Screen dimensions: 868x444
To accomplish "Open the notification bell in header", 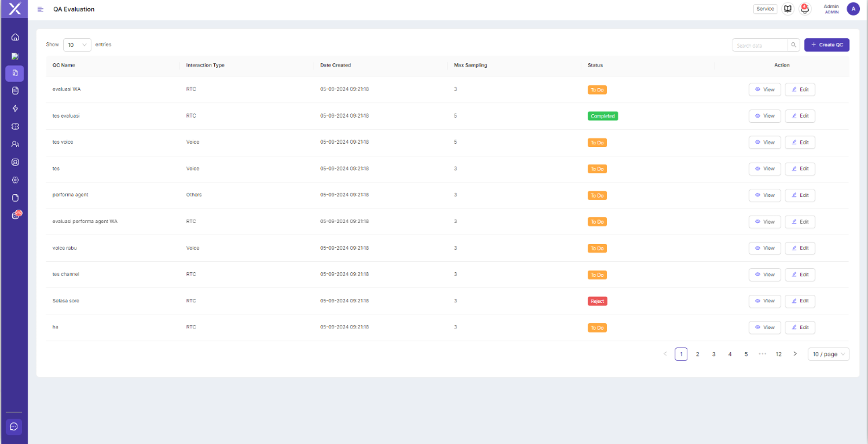I will [805, 9].
